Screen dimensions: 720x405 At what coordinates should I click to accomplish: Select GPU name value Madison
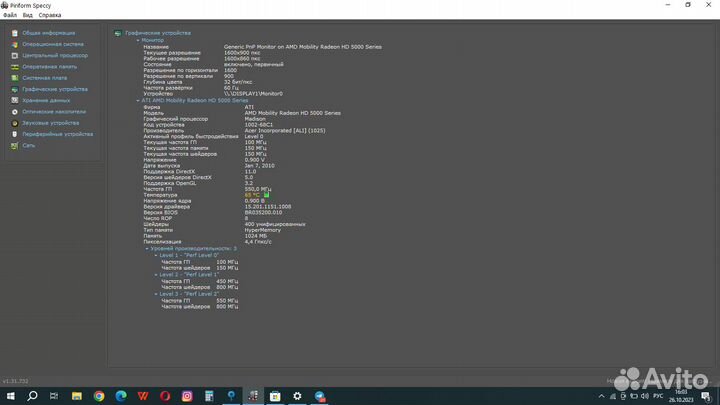255,119
